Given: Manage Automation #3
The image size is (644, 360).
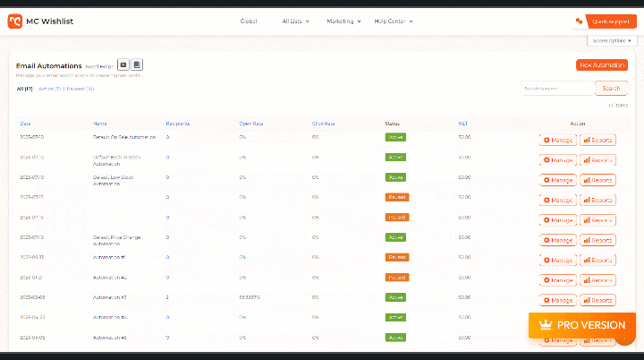Looking at the screenshot, I should (x=558, y=300).
